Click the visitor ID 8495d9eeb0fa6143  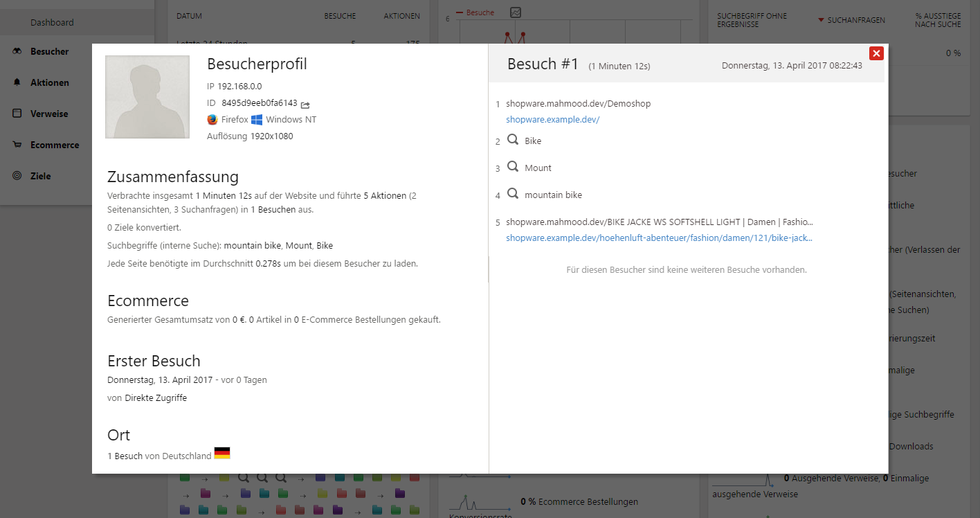[x=260, y=103]
